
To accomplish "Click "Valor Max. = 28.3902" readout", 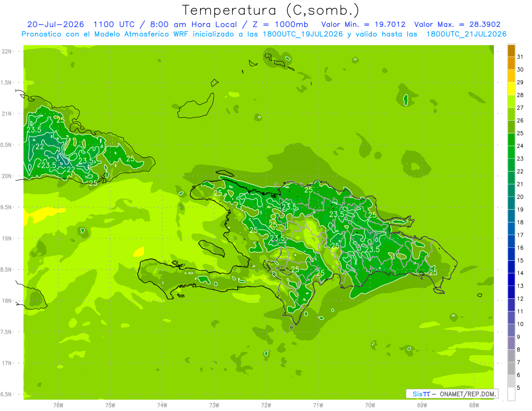I will (x=457, y=24).
